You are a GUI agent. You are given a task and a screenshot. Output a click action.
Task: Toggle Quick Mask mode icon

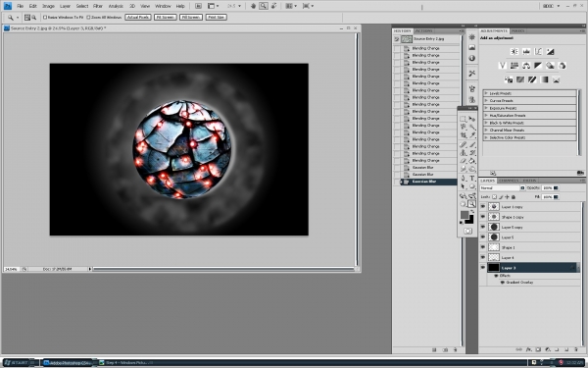pos(467,231)
